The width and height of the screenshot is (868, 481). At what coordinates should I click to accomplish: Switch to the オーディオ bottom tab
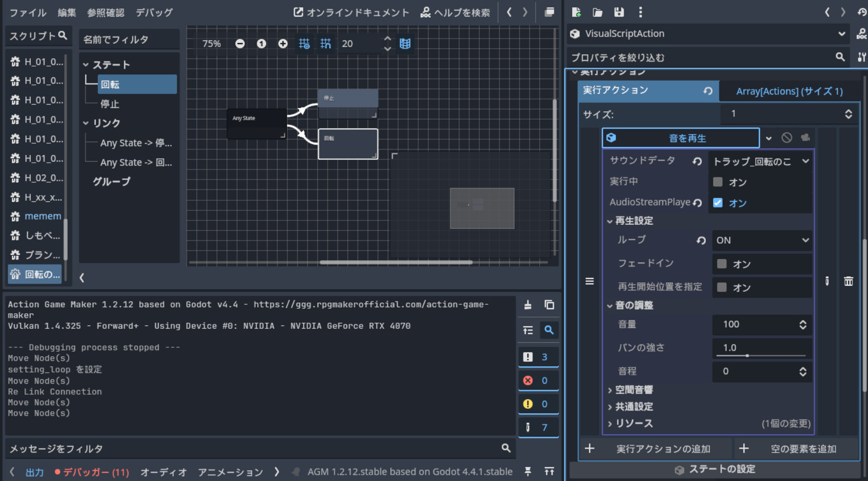tap(163, 472)
